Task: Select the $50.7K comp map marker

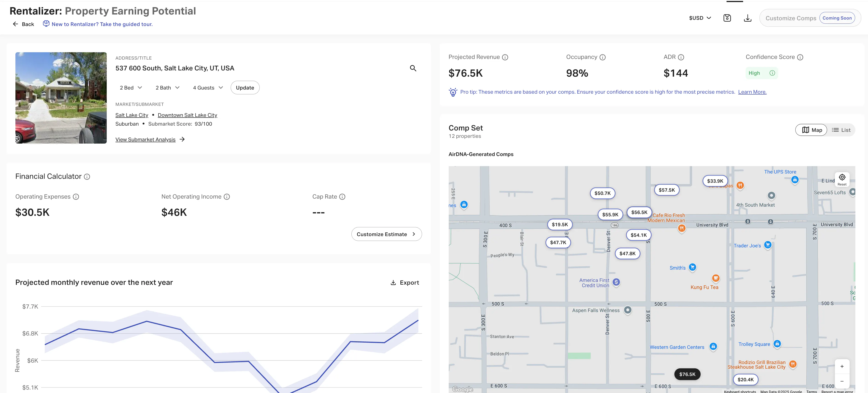Action: coord(603,194)
